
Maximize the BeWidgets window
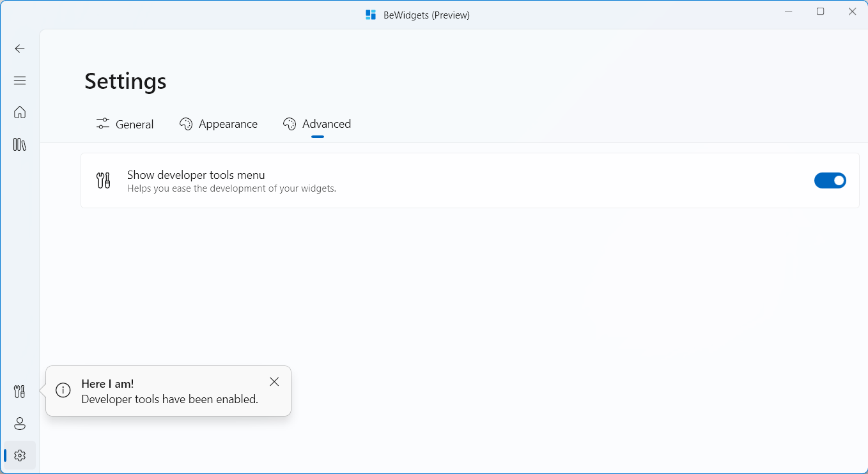point(821,11)
